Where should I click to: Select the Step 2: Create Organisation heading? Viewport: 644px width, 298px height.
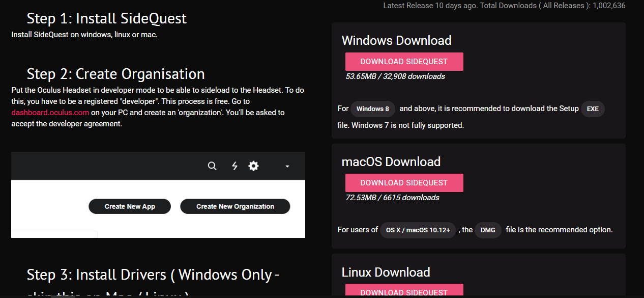click(x=115, y=74)
